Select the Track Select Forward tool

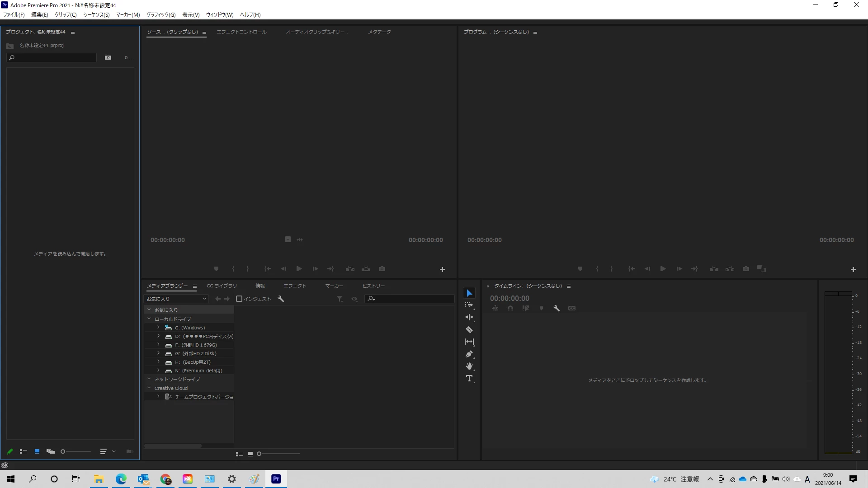(x=469, y=305)
